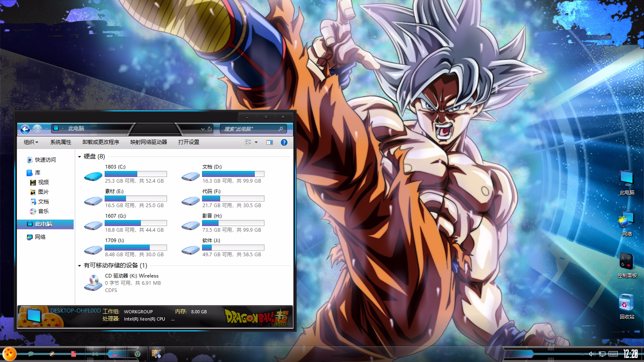Click the chat bubble taskbar icon
Screen dimensions: 644x362
(31, 354)
